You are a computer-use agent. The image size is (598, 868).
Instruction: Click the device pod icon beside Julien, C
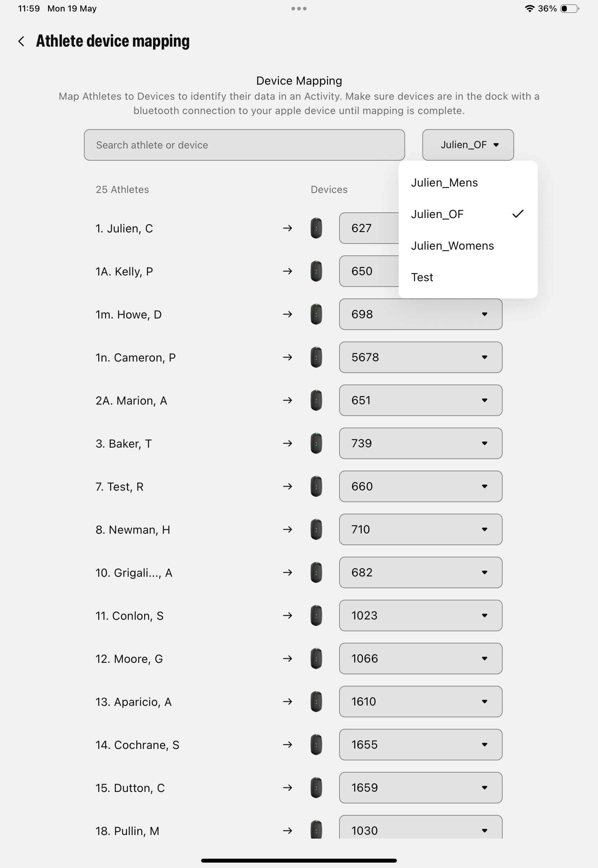pyautogui.click(x=316, y=228)
